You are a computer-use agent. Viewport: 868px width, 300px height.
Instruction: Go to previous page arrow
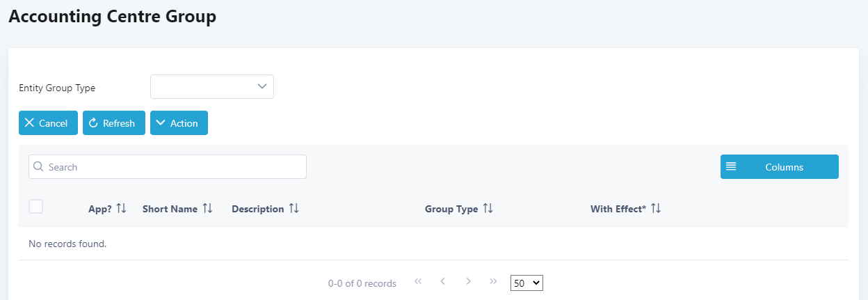click(x=443, y=282)
